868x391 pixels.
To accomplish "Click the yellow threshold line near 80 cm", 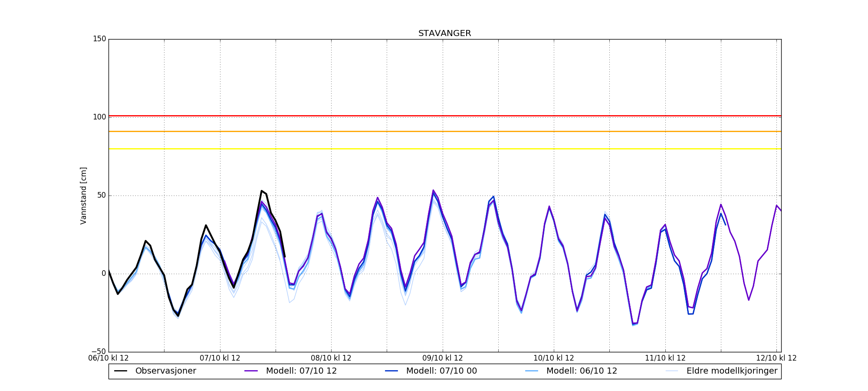I will pyautogui.click(x=445, y=149).
